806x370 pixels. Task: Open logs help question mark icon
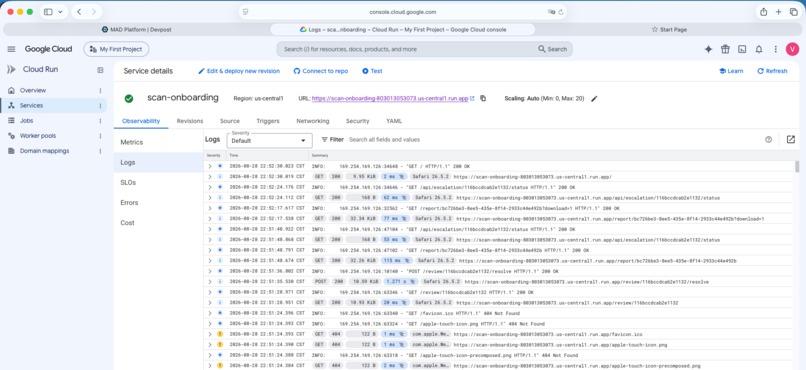768,139
